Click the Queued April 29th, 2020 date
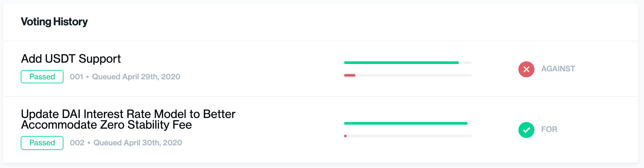 pos(136,77)
